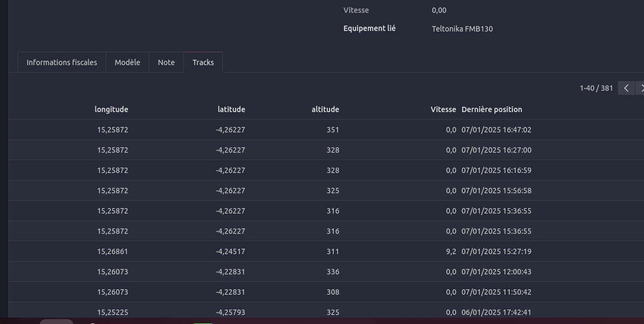The width and height of the screenshot is (644, 324).
Task: Sort tracks by latitude column
Action: [x=231, y=109]
